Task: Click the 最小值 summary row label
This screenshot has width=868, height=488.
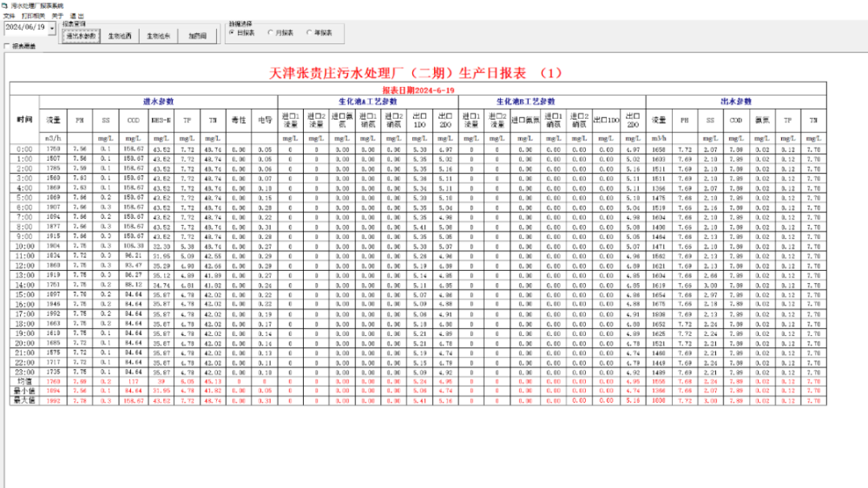Action: point(24,391)
